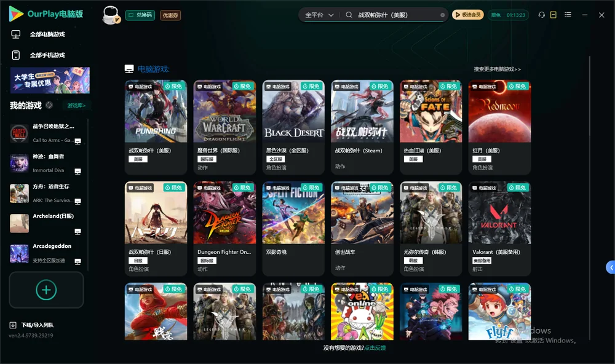Image resolution: width=615 pixels, height=364 pixels.
Task: Open 尤弥尔传奇 (韩服) game card
Action: tap(431, 229)
